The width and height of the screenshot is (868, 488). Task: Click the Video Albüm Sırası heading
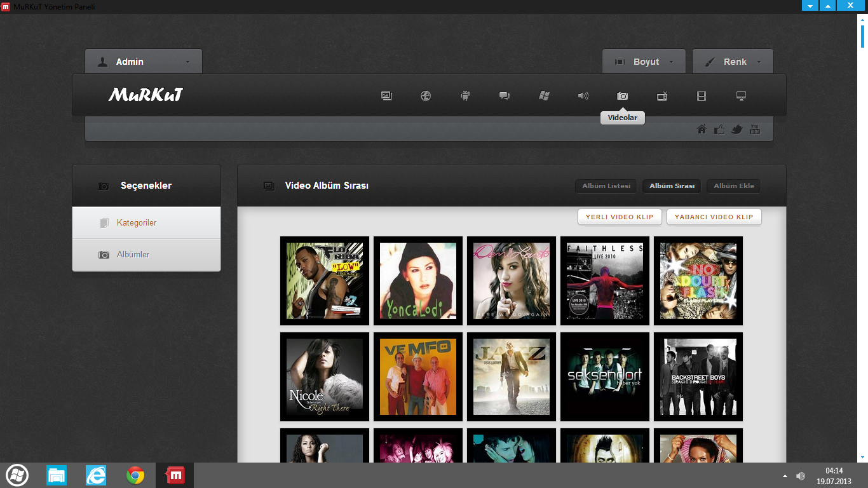(327, 186)
